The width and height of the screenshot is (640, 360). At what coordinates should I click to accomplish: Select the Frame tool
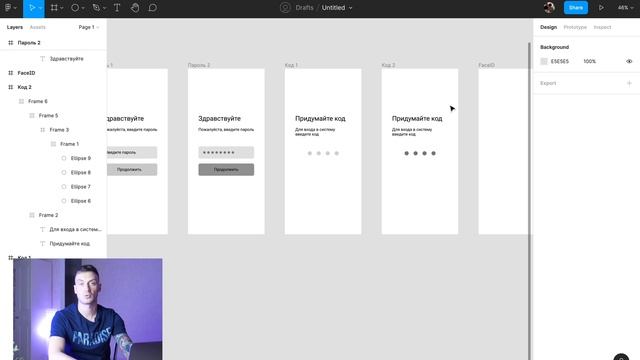[54, 8]
